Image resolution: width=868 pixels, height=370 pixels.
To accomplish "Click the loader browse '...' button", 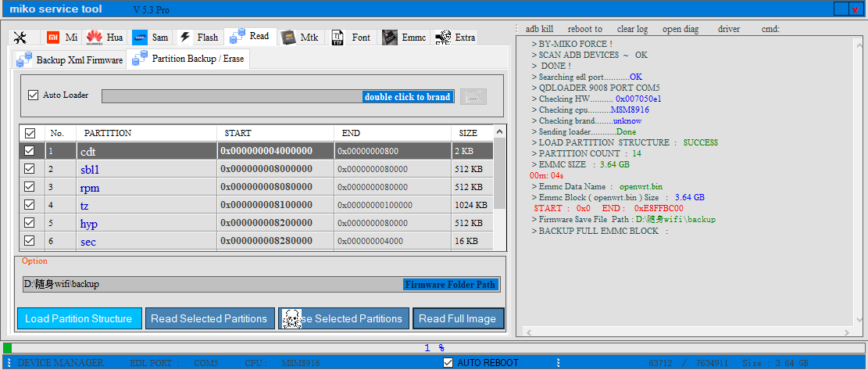I will 473,96.
